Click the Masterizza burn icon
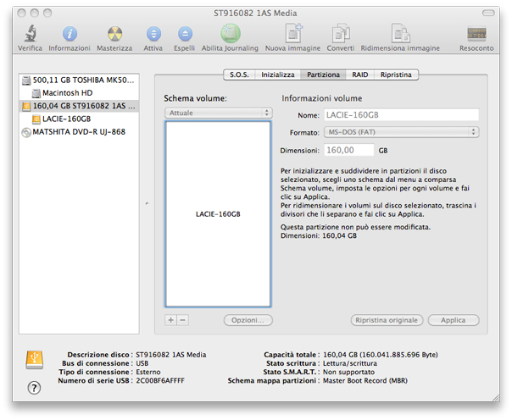512x420 pixels. pos(114,35)
